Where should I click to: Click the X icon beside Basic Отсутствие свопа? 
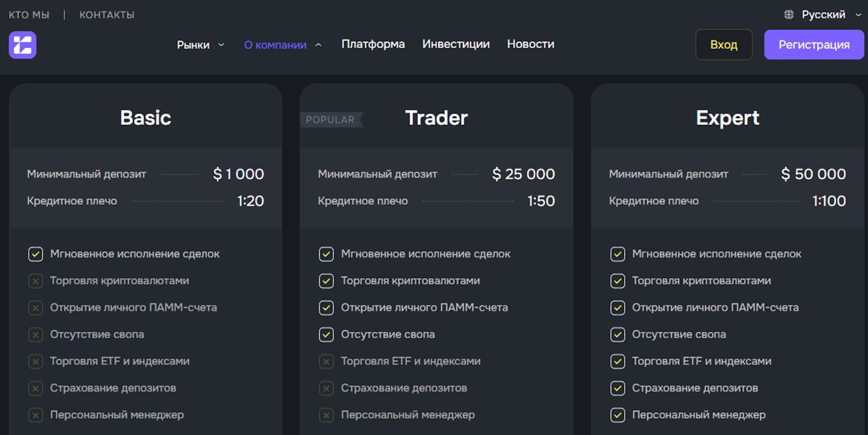[35, 335]
